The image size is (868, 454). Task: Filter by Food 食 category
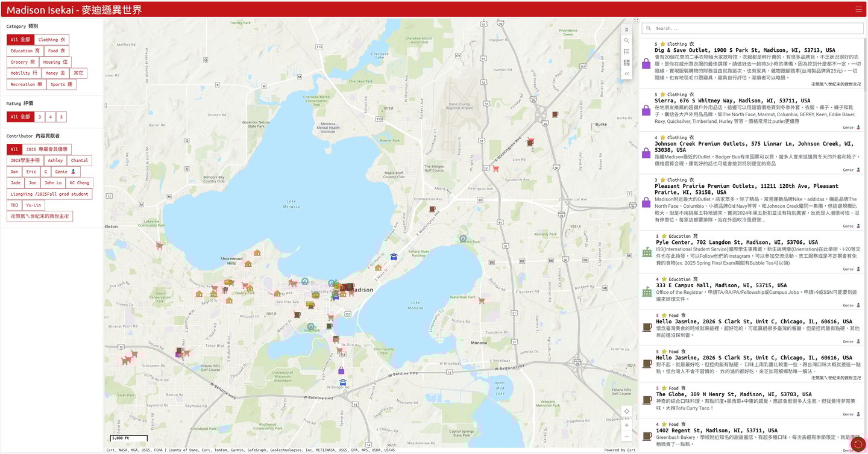(57, 51)
